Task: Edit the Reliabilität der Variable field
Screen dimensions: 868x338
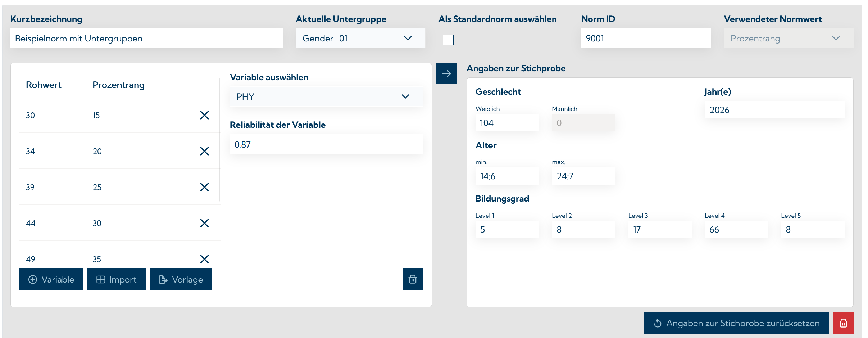Action: (326, 144)
